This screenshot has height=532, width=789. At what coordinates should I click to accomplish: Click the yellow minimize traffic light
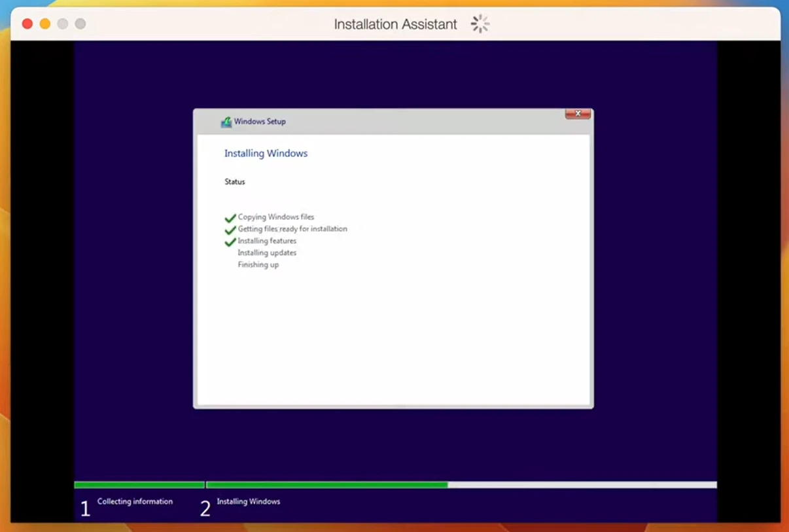[x=44, y=23]
